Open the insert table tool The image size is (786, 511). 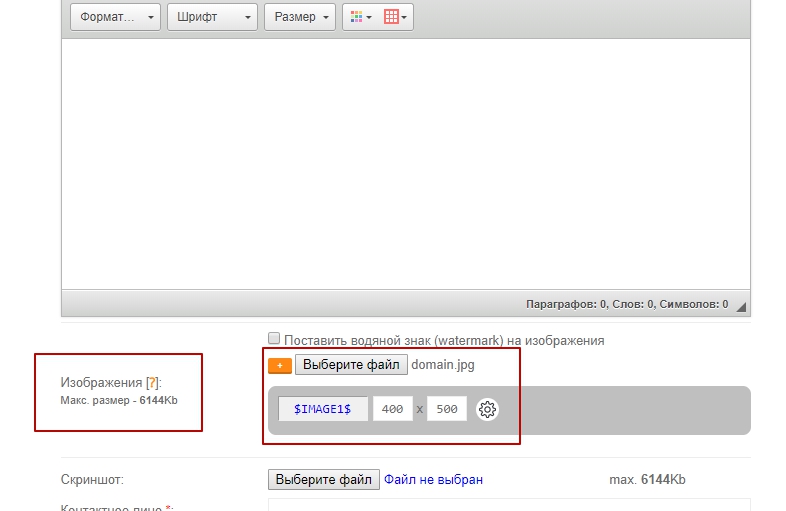coord(396,17)
